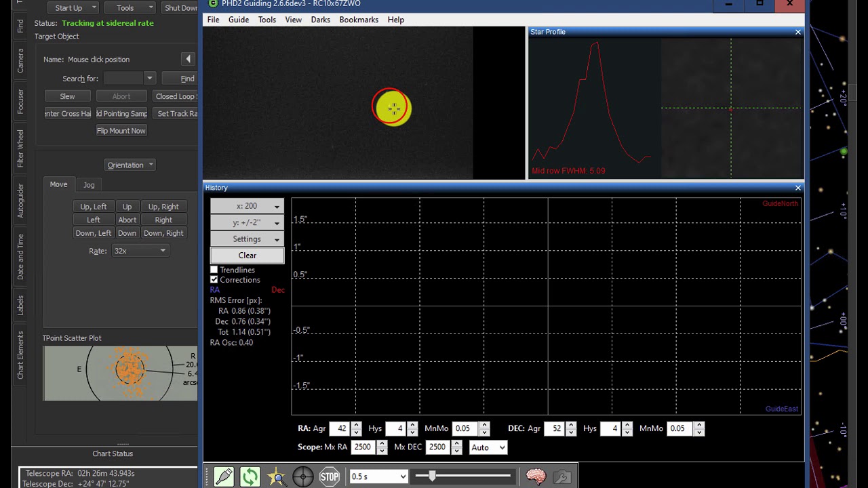Image resolution: width=868 pixels, height=488 pixels.
Task: Click the begin guiding crosshair icon
Action: pos(303,476)
